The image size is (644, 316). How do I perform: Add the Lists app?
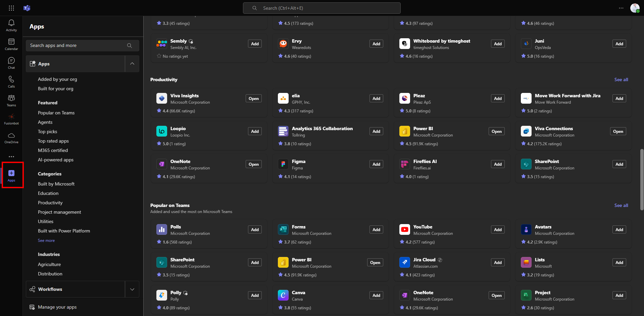[x=620, y=262]
